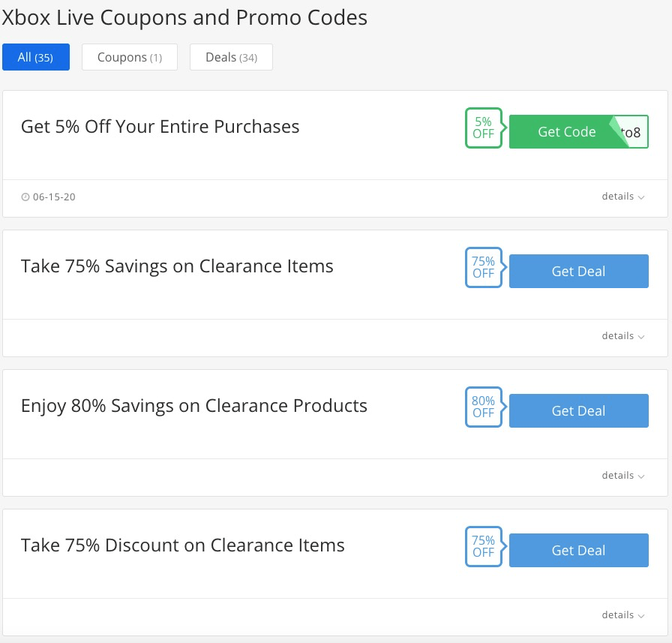This screenshot has height=643, width=672.
Task: Switch to the Coupons (1) tab
Action: coord(130,57)
